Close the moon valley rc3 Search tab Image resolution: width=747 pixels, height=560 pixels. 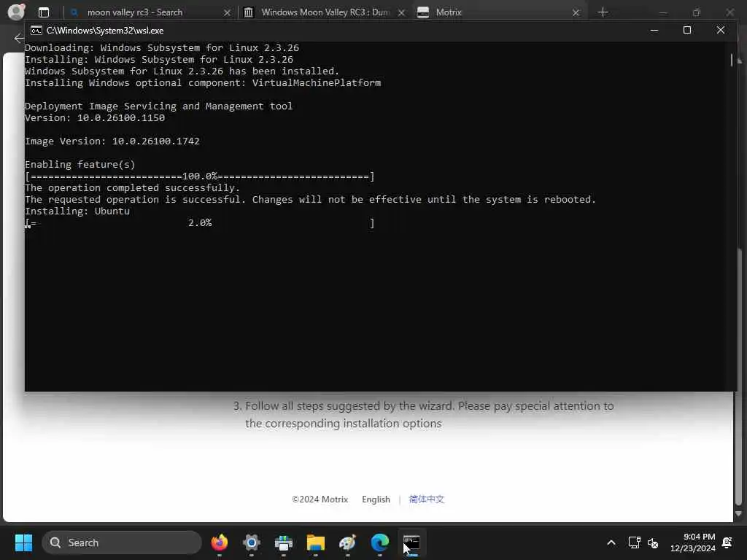click(x=228, y=13)
